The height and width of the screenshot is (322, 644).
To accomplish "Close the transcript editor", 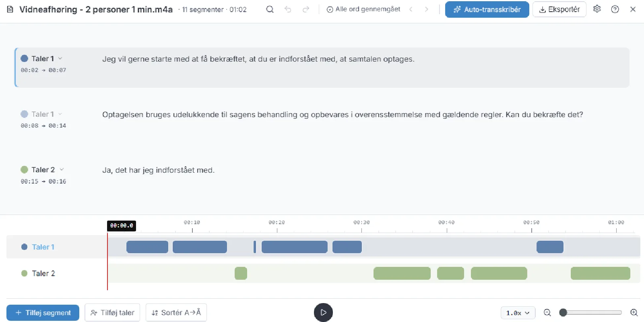I will pyautogui.click(x=633, y=9).
